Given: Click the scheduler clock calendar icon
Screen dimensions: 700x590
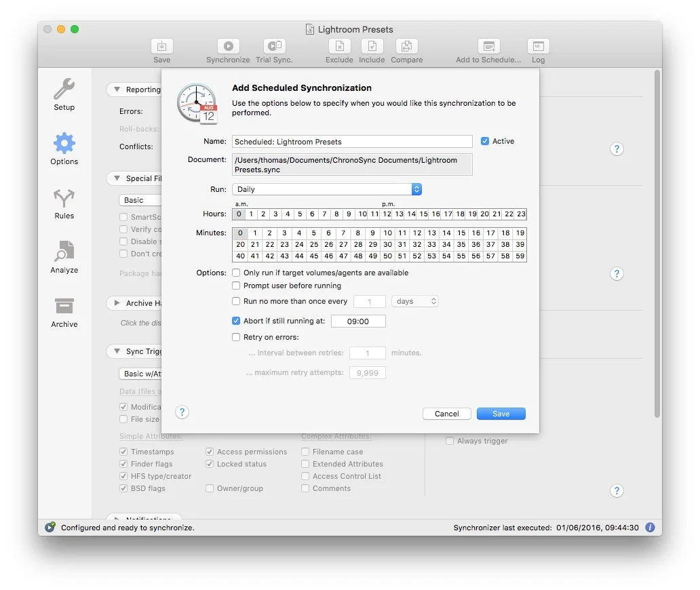Looking at the screenshot, I should click(x=197, y=104).
